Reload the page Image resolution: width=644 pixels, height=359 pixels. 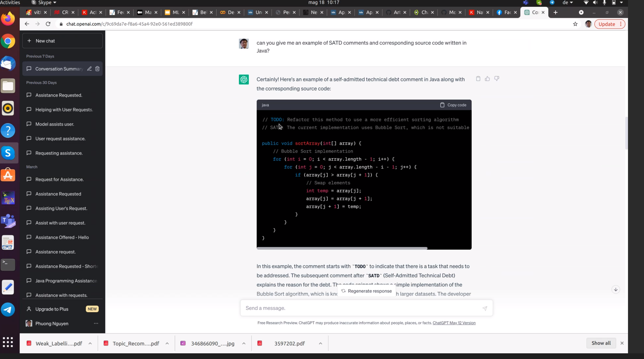(x=48, y=24)
